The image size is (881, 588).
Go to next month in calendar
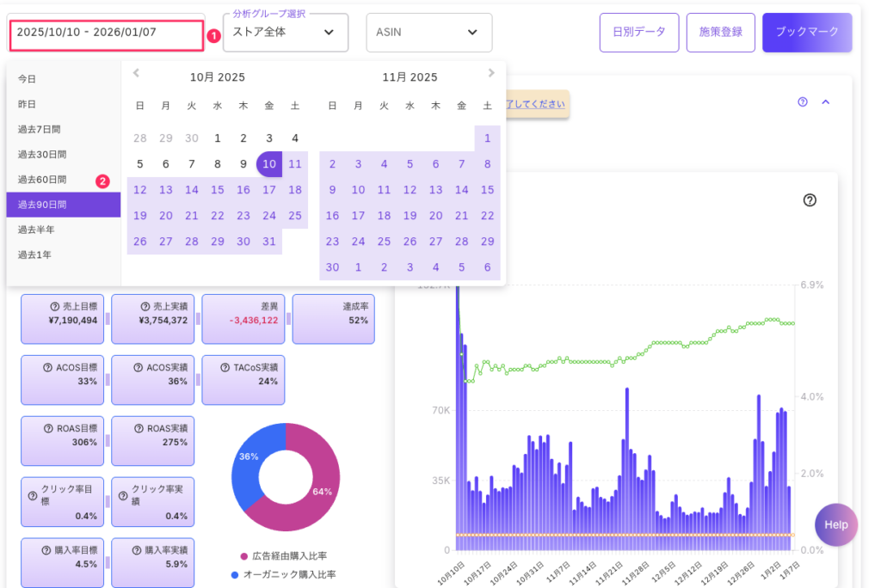point(491,74)
